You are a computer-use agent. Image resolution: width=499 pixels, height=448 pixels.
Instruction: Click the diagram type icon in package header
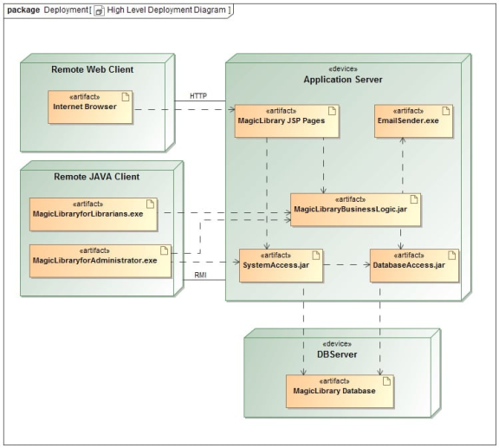click(x=99, y=10)
